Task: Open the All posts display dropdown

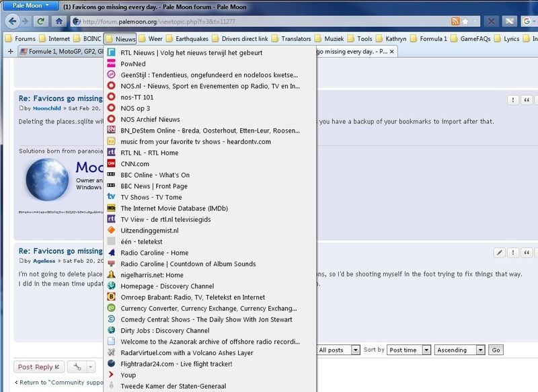Action: click(338, 350)
